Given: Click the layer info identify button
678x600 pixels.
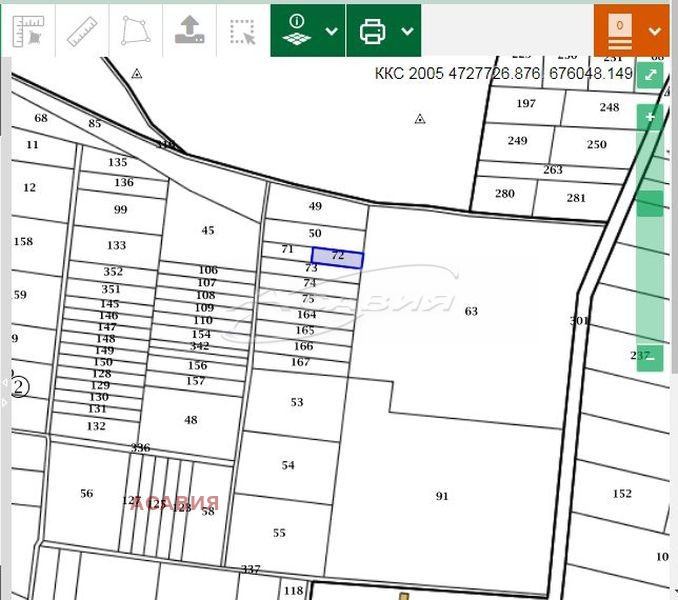Looking at the screenshot, I should [297, 30].
